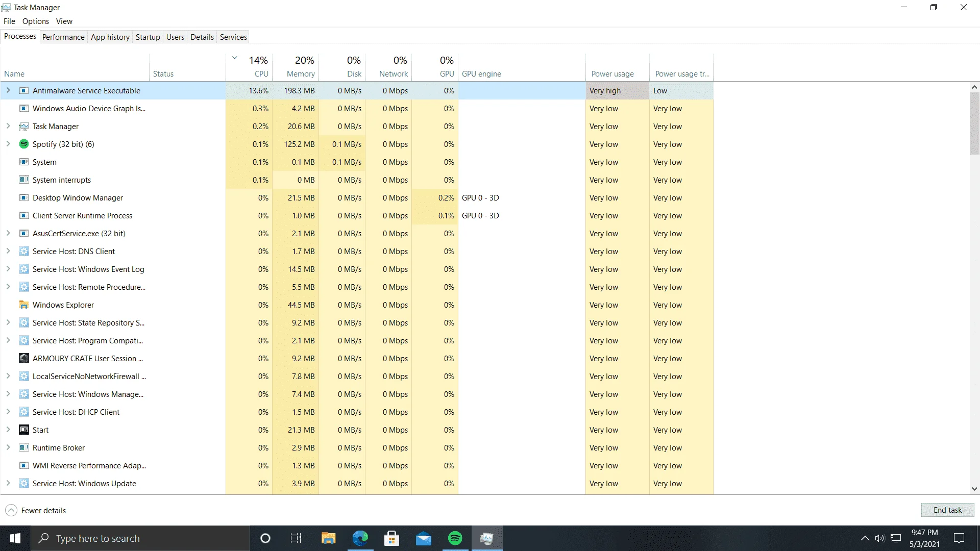Image resolution: width=980 pixels, height=551 pixels.
Task: Expand Service Host: Windows Event Log
Action: point(8,269)
